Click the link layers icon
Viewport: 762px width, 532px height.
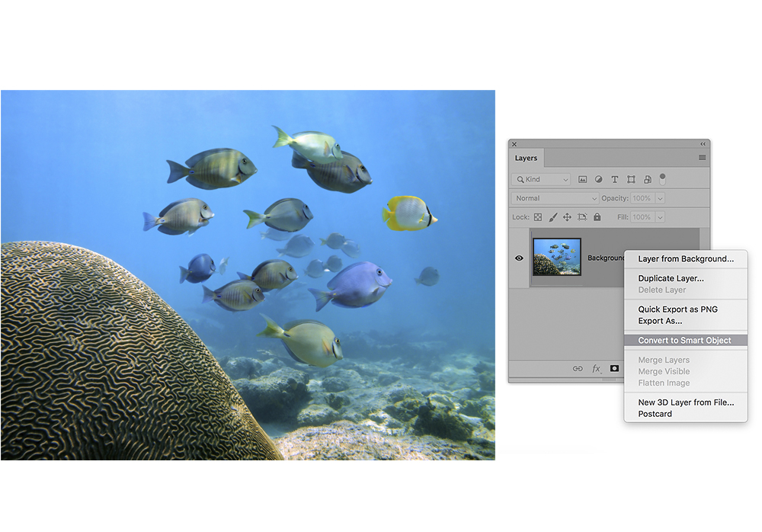(578, 368)
